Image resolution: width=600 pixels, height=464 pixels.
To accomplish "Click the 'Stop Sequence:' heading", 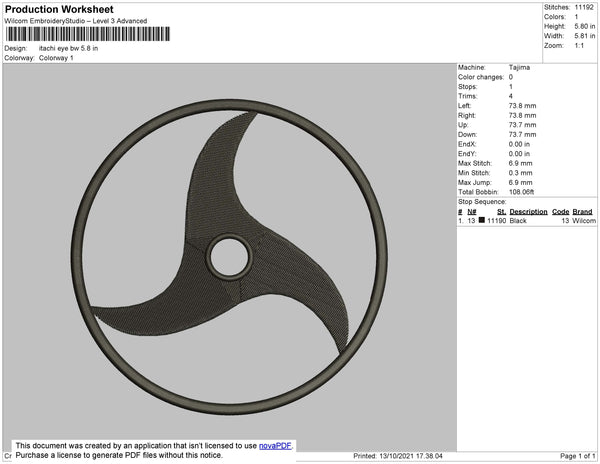I will pyautogui.click(x=482, y=202).
